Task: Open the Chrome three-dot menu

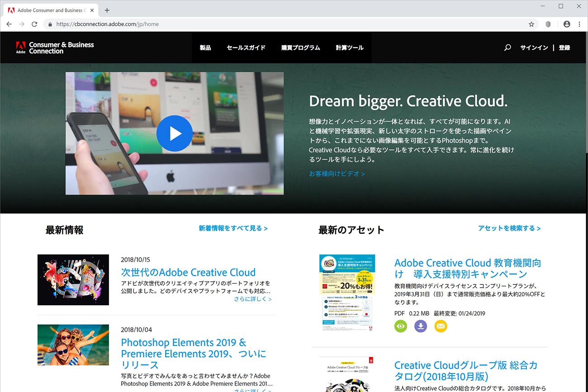Action: [579, 24]
